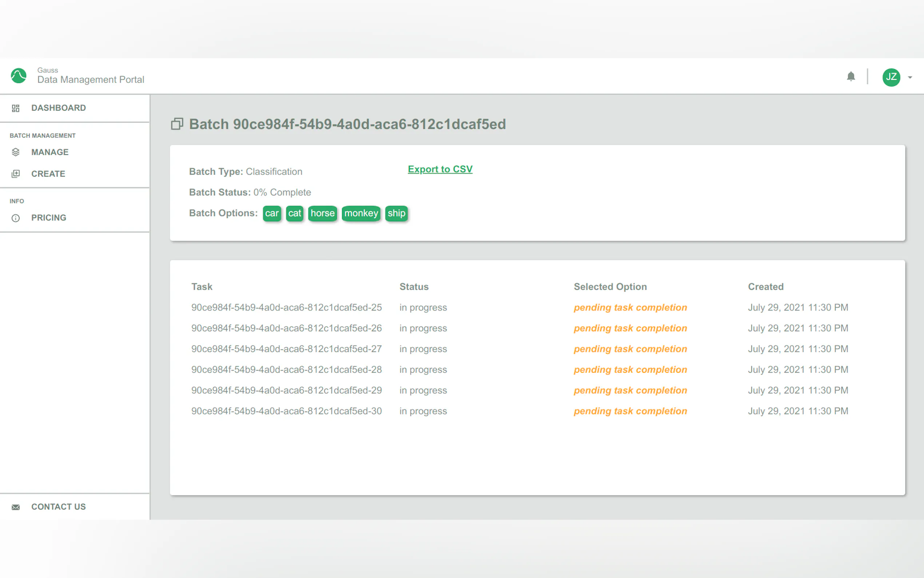924x578 pixels.
Task: Click the green car option tag
Action: click(x=272, y=213)
